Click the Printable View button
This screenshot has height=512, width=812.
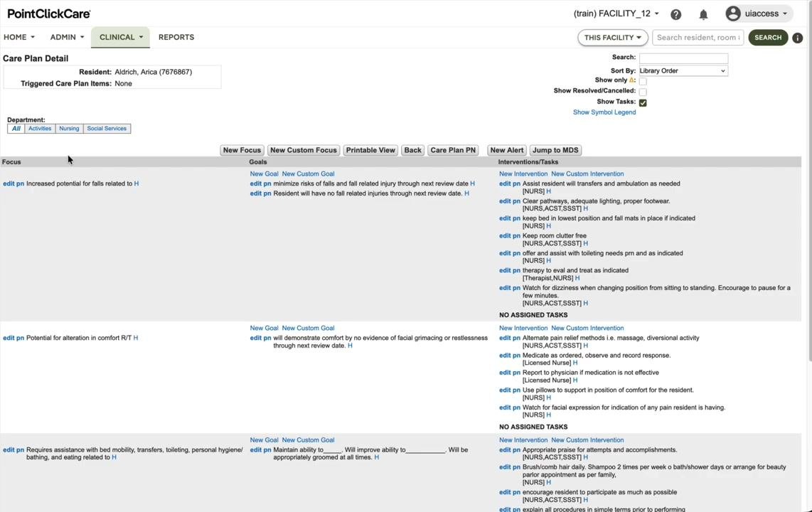pyautogui.click(x=370, y=150)
